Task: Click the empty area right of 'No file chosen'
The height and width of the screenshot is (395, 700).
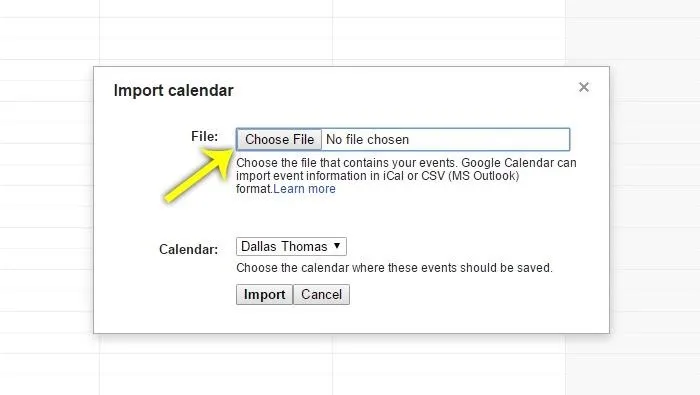Action: point(489,139)
